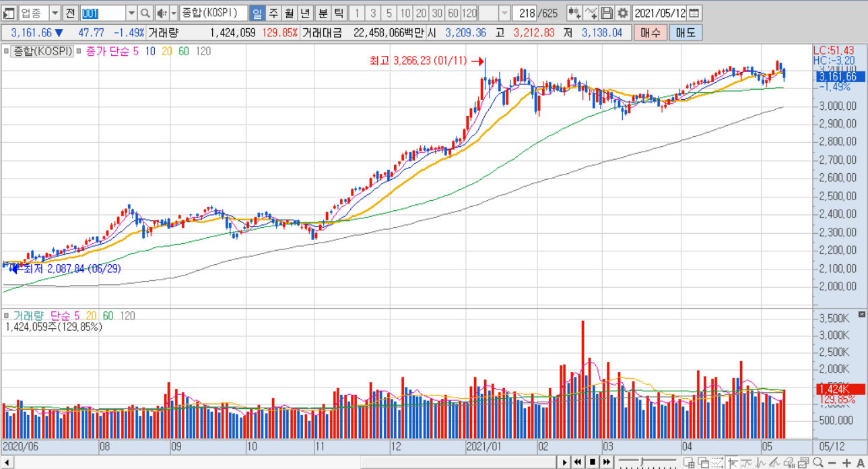The height and width of the screenshot is (469, 868).
Task: Click the wavy trend line tool icon
Action: point(747,462)
